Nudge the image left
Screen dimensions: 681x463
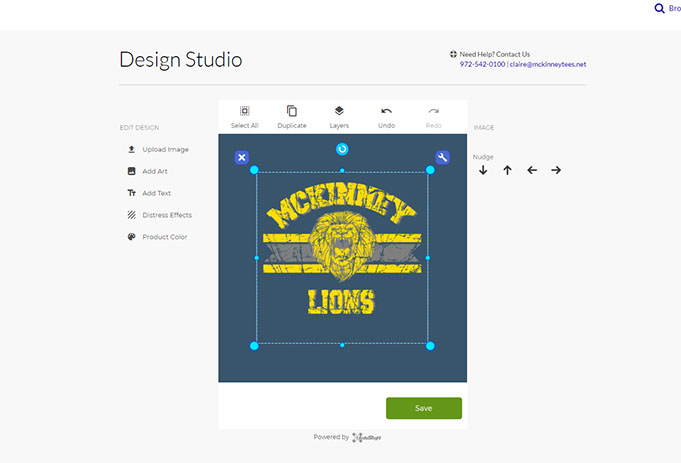pos(532,171)
